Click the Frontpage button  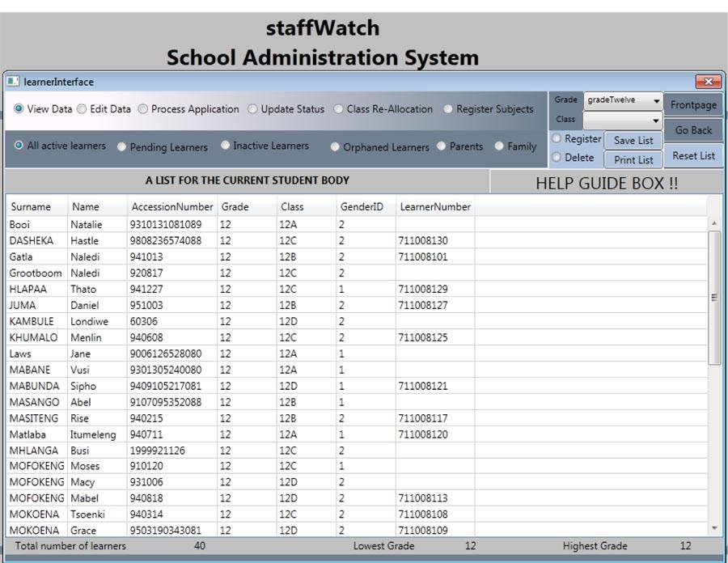pyautogui.click(x=692, y=104)
